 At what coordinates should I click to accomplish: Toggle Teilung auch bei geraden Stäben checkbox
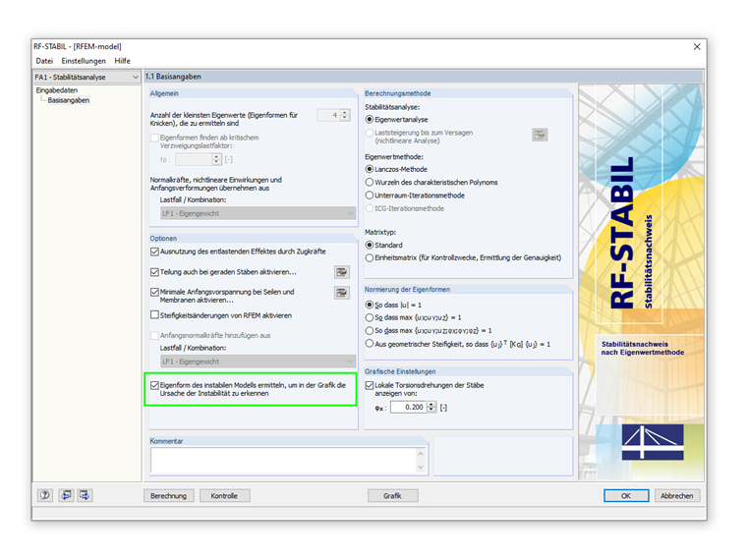pos(154,272)
